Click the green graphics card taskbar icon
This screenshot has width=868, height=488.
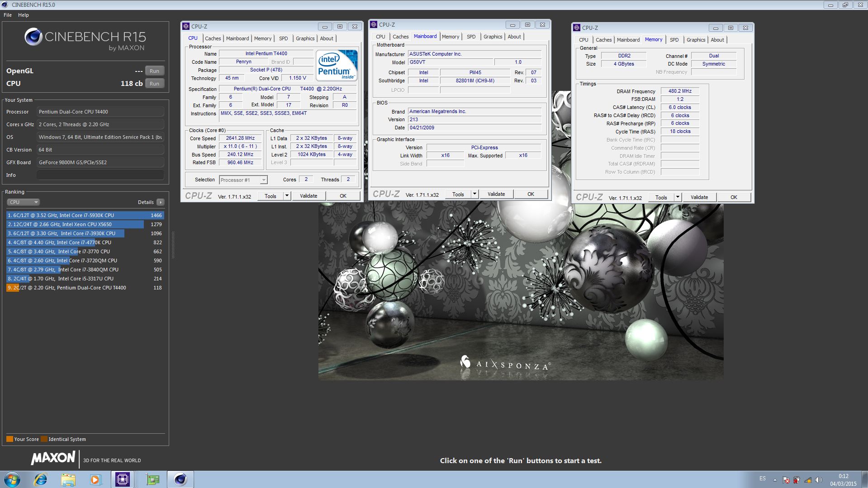(x=152, y=479)
